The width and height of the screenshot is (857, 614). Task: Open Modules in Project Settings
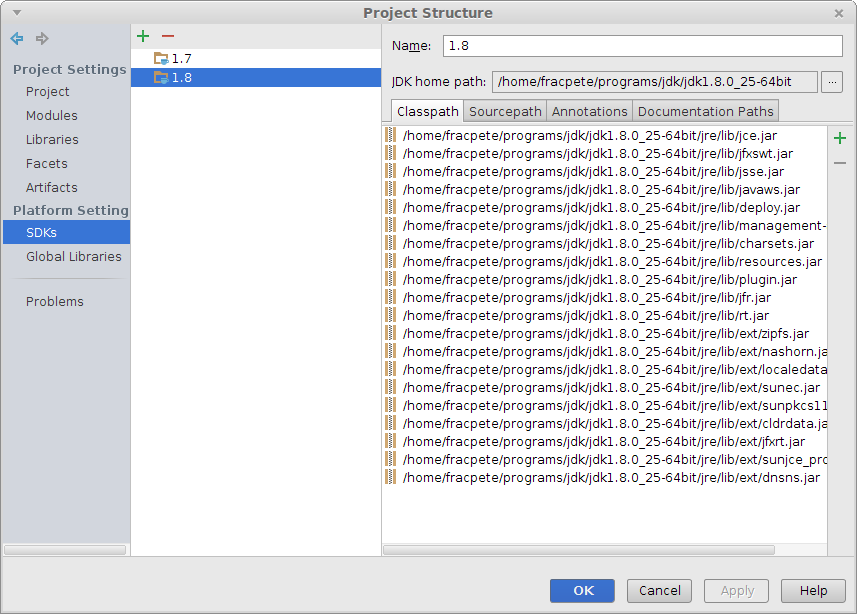52,116
